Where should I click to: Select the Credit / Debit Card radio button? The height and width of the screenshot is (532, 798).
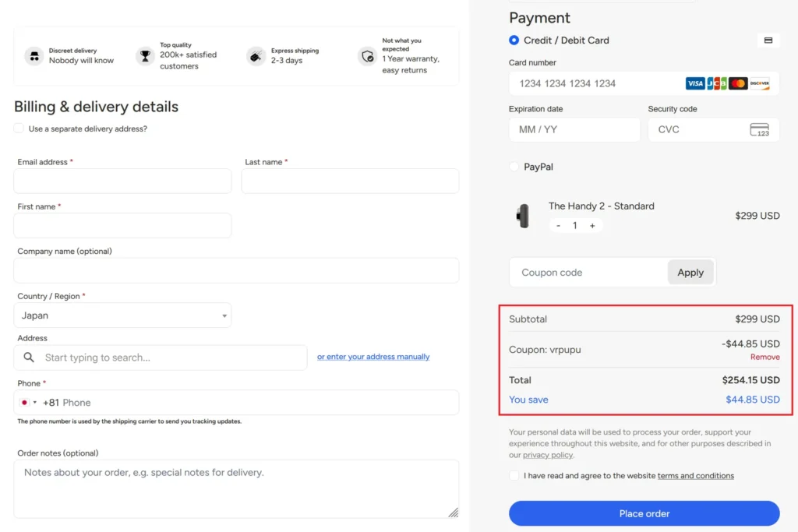pos(514,41)
